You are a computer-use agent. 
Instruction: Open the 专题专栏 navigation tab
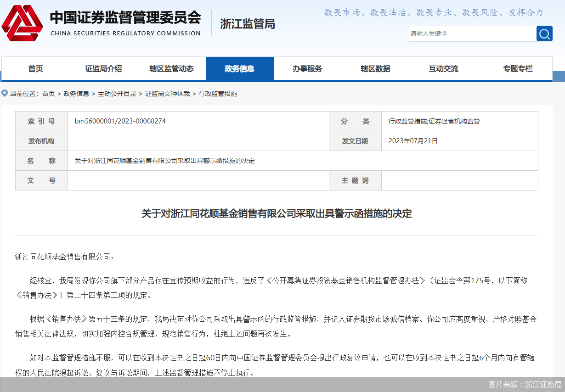[518, 69]
